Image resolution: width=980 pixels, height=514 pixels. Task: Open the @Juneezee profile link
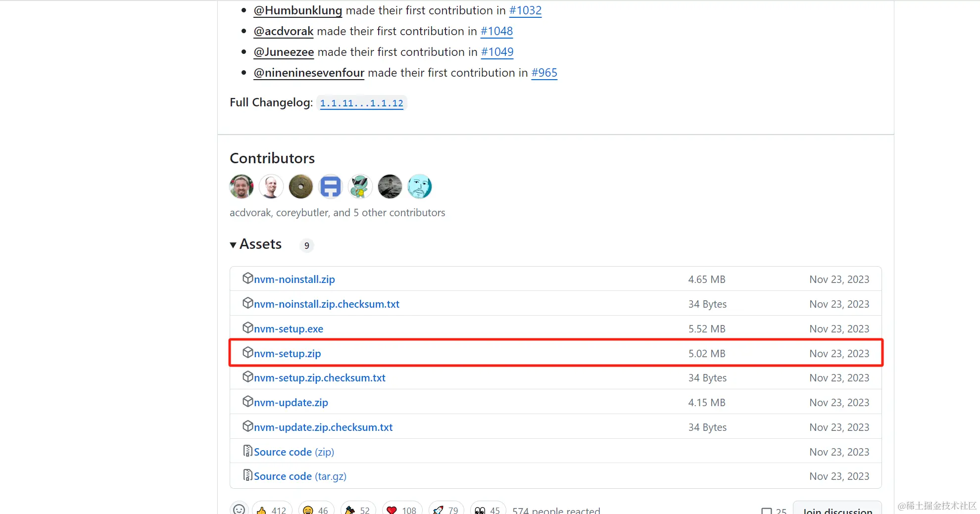[x=284, y=52]
